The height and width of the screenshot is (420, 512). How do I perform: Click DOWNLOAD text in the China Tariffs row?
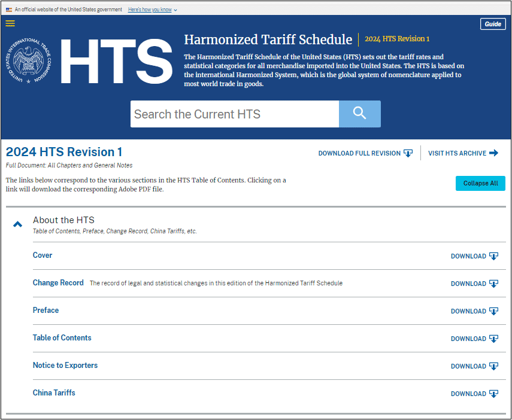(x=468, y=394)
